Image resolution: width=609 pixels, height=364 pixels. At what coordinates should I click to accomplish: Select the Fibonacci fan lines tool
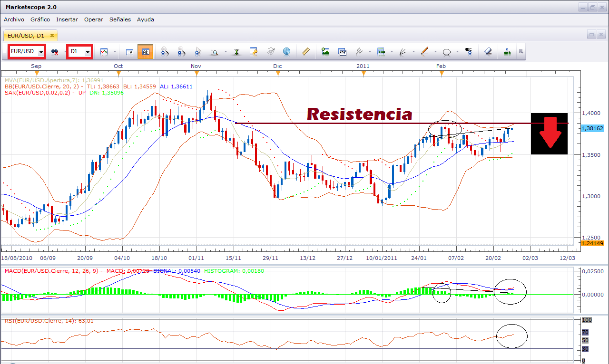tap(403, 51)
